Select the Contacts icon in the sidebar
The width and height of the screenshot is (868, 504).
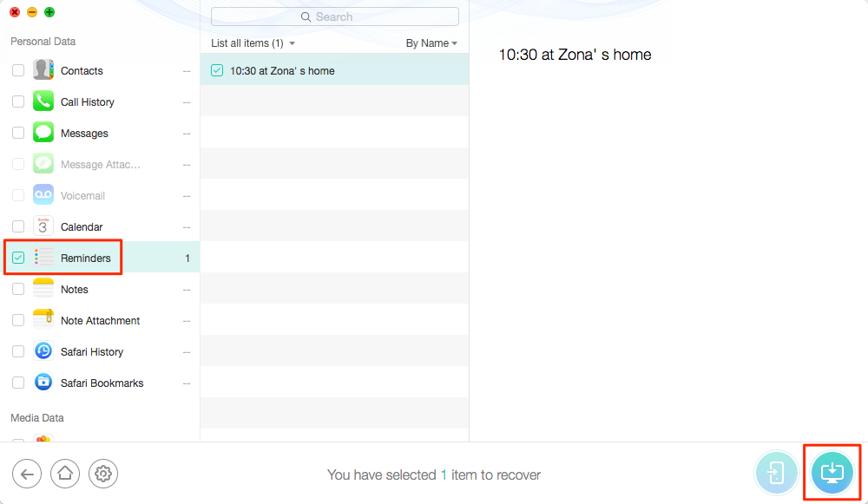(43, 69)
